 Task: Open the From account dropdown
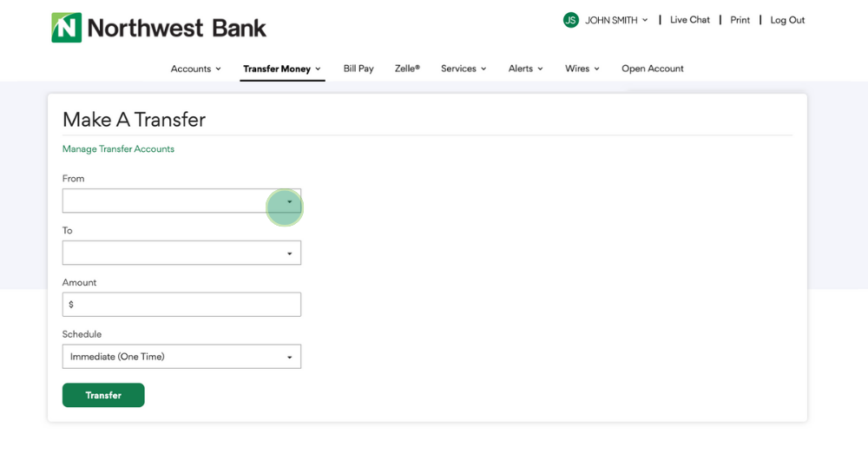[x=181, y=201]
